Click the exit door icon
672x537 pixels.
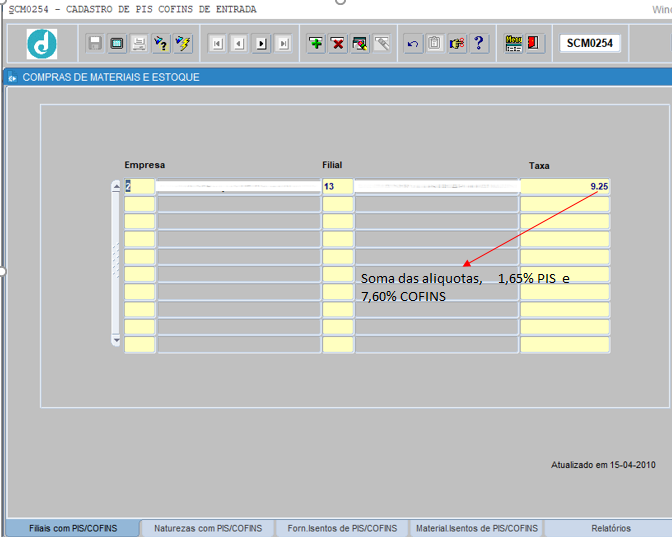coord(534,43)
